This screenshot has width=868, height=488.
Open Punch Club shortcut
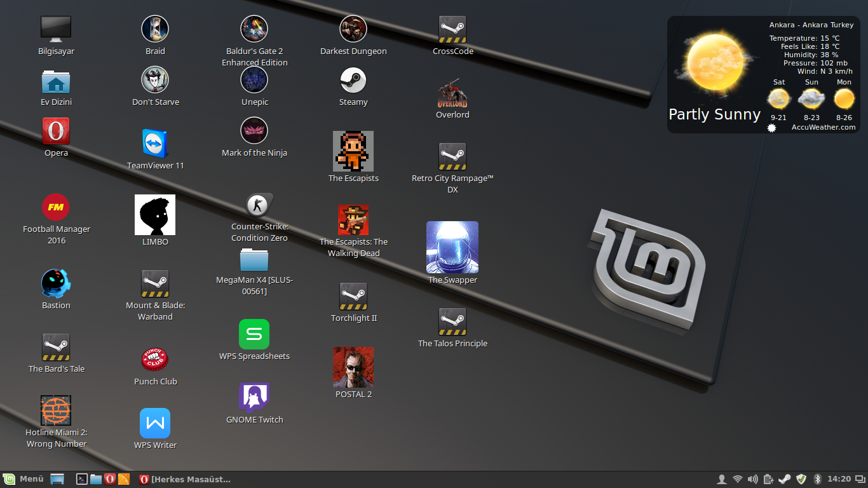coord(155,360)
